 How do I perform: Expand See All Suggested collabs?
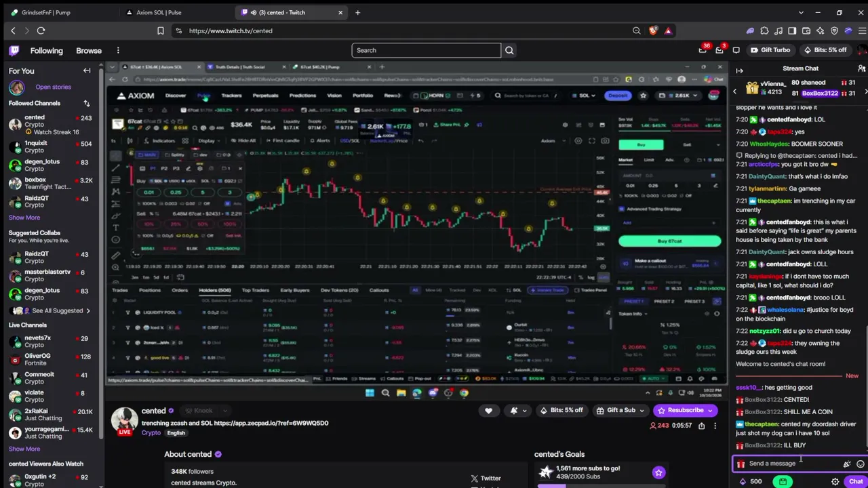point(52,311)
